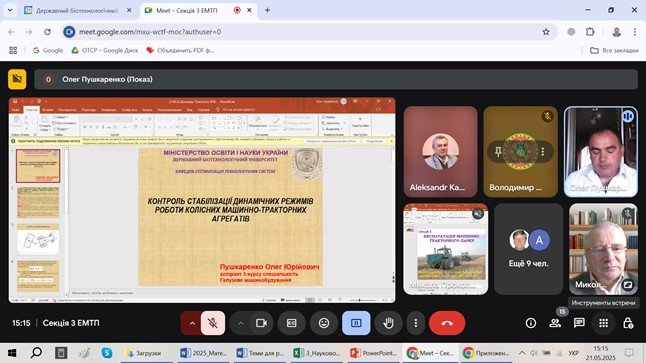
Task: Click the raise hand icon
Action: 388,323
